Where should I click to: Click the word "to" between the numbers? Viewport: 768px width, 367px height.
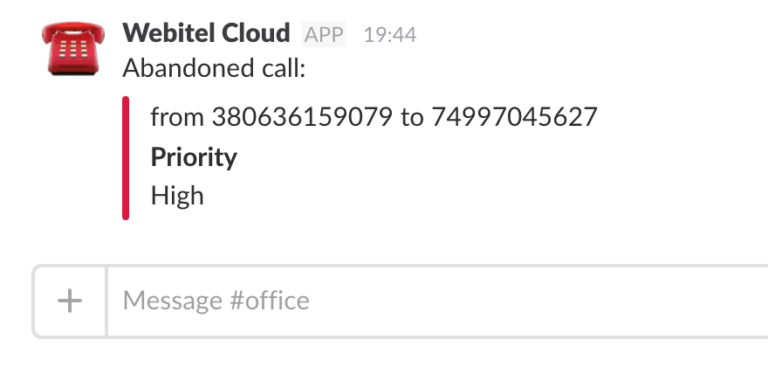pos(412,118)
